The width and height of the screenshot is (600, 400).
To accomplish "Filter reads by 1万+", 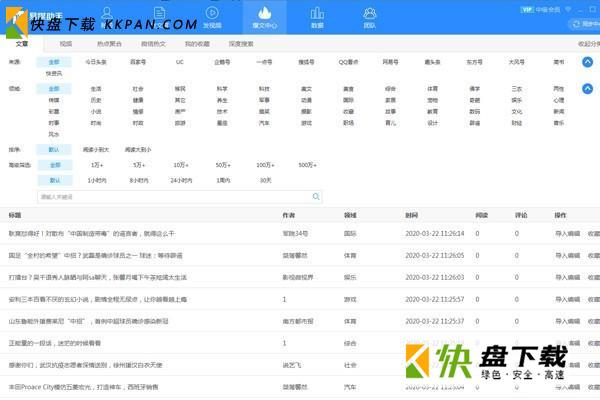I will 97,165.
